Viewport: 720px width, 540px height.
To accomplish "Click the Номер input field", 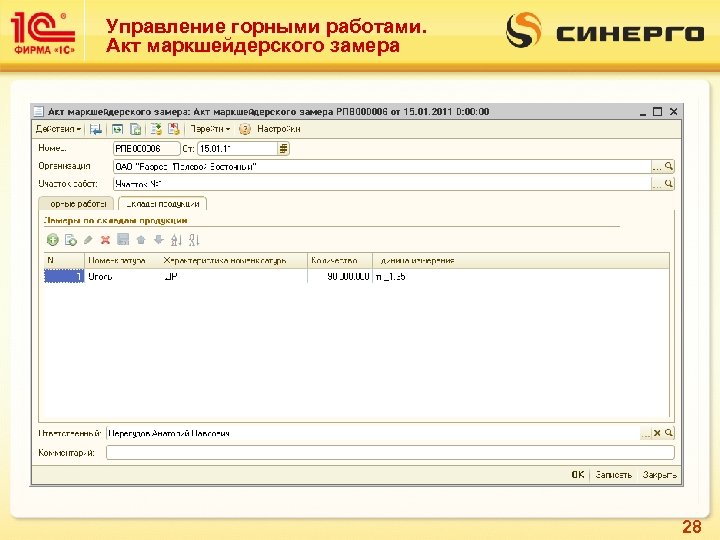I will 146,149.
